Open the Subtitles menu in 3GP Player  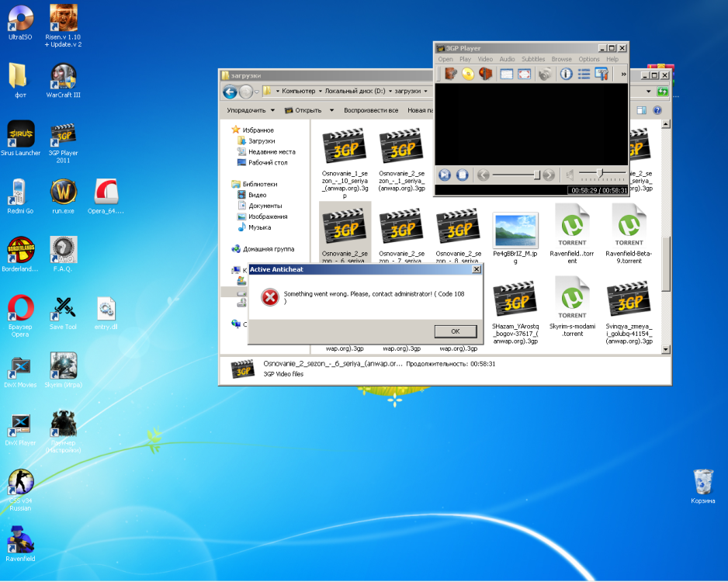[x=533, y=59]
